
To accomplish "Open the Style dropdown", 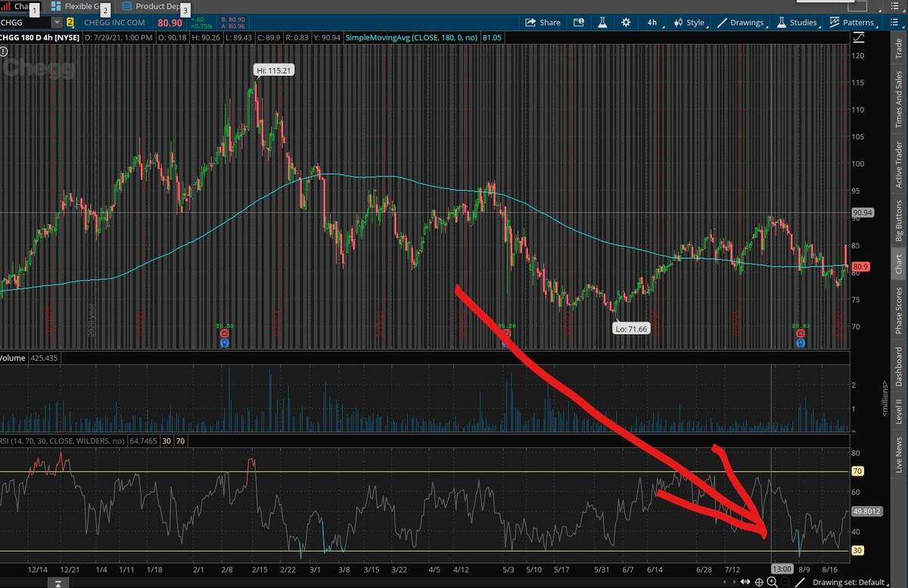I will point(689,23).
